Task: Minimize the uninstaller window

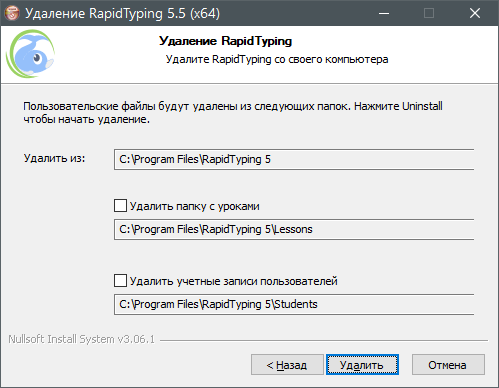Action: 384,13
